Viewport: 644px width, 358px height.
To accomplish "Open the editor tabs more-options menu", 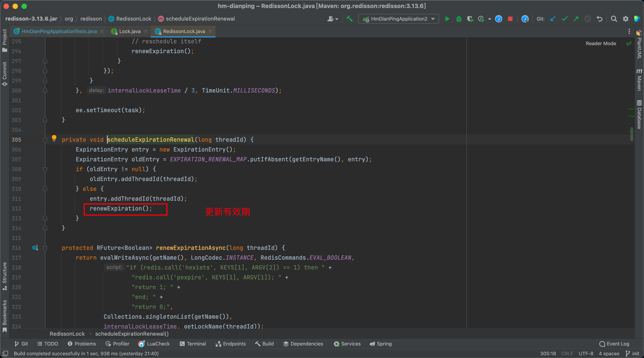I will click(629, 31).
